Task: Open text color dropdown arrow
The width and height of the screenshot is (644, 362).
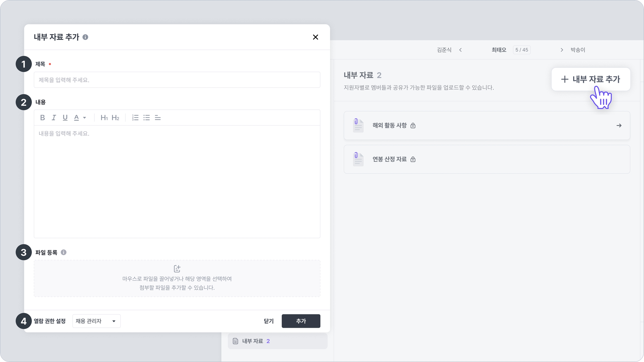Action: (x=85, y=118)
